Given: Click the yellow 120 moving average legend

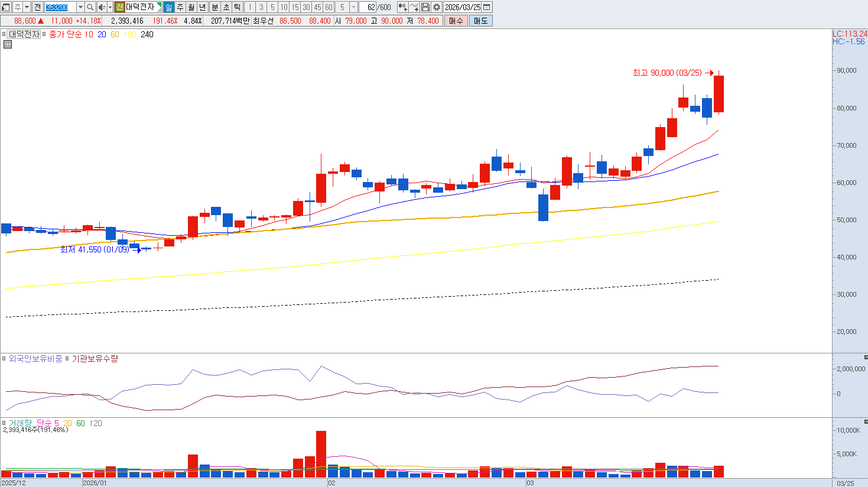Looking at the screenshot, I should (130, 34).
